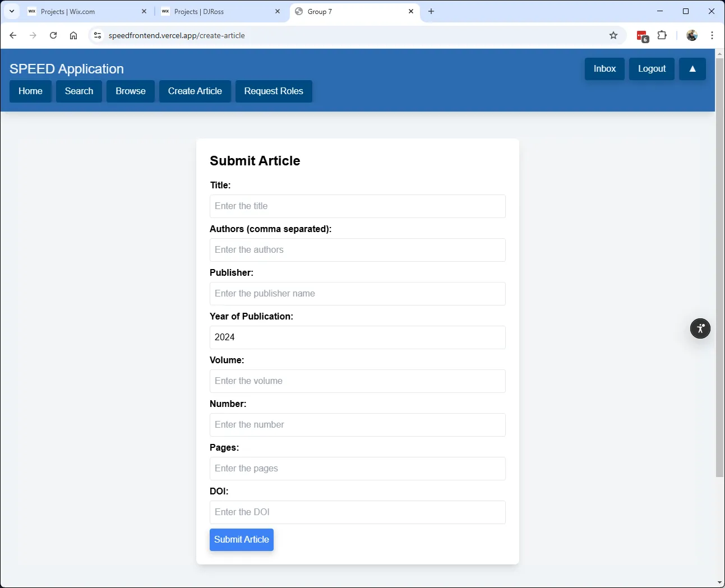Viewport: 725px width, 588px height.
Task: Open the red extension with badge
Action: [643, 36]
